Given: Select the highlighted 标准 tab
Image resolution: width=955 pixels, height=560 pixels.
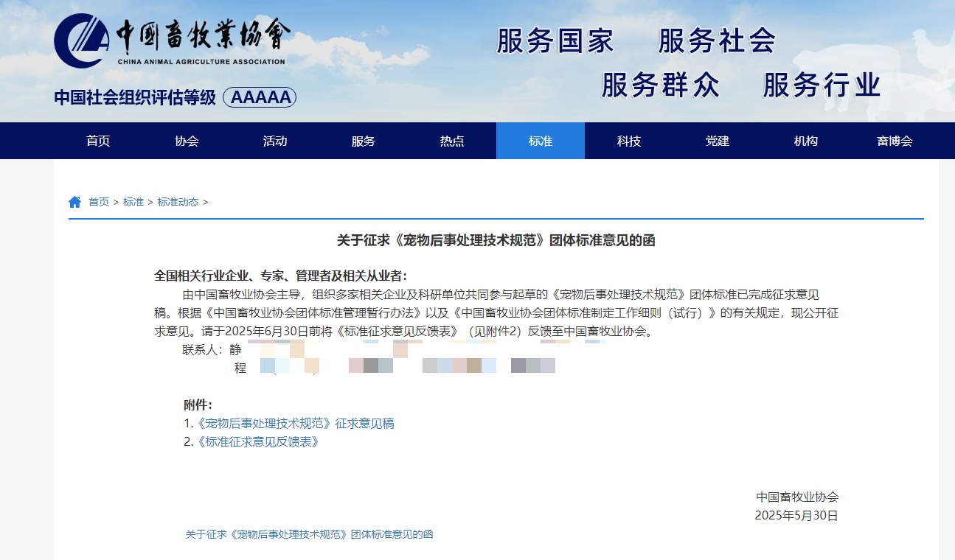Looking at the screenshot, I should [x=541, y=141].
